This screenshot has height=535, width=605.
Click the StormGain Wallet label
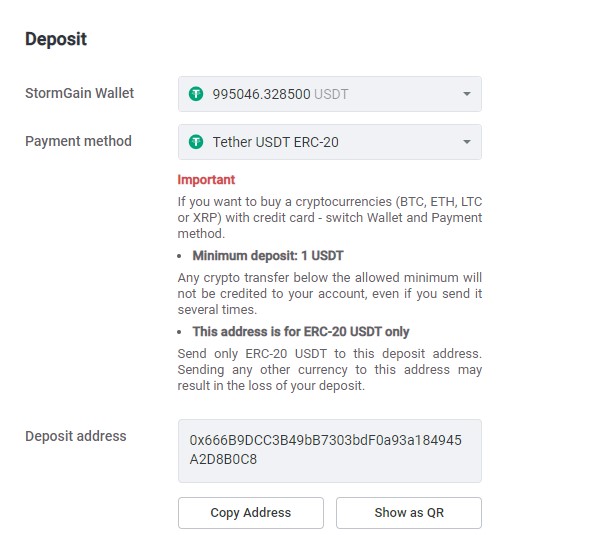click(x=79, y=93)
